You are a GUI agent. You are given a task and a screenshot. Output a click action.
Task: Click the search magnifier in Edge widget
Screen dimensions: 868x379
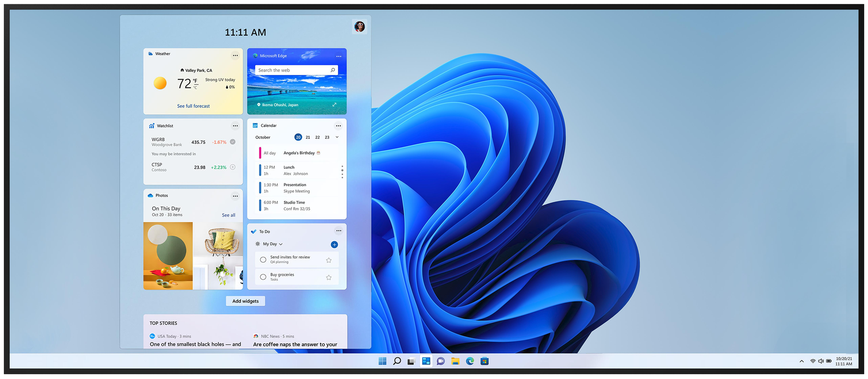(x=333, y=70)
